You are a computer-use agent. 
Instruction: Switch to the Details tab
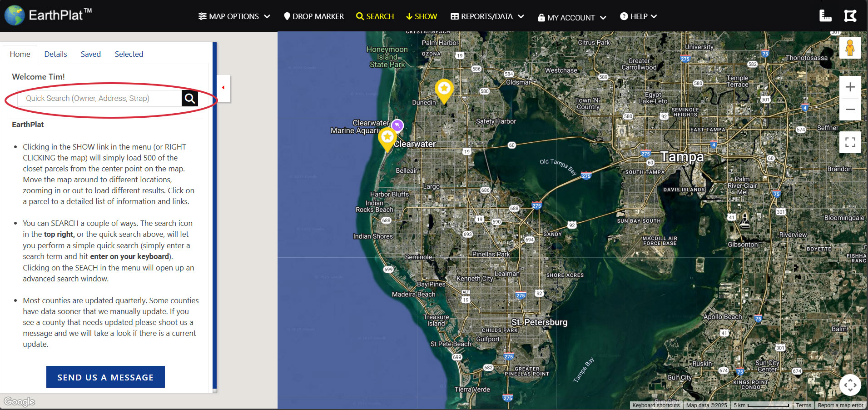(x=55, y=54)
